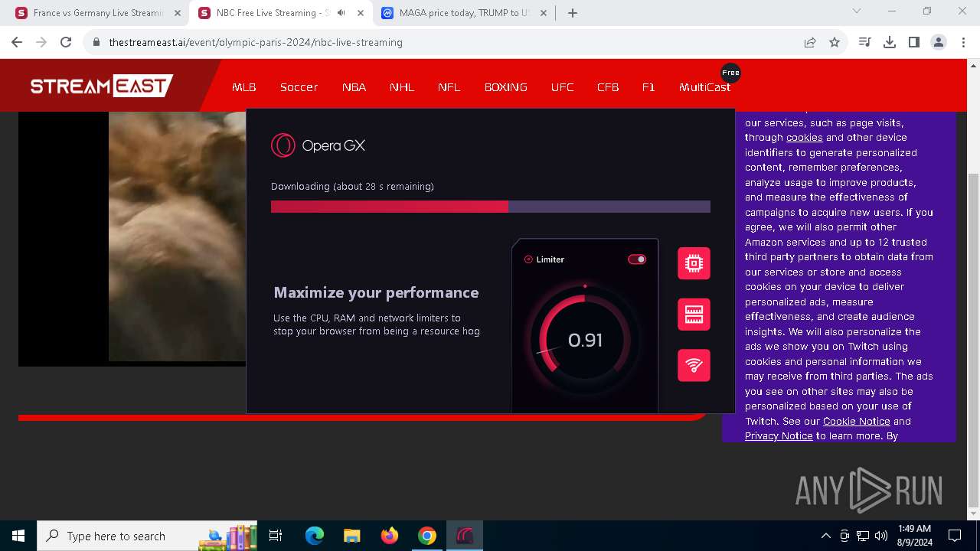Click the address bar URL
The width and height of the screenshot is (980, 551).
click(x=256, y=42)
